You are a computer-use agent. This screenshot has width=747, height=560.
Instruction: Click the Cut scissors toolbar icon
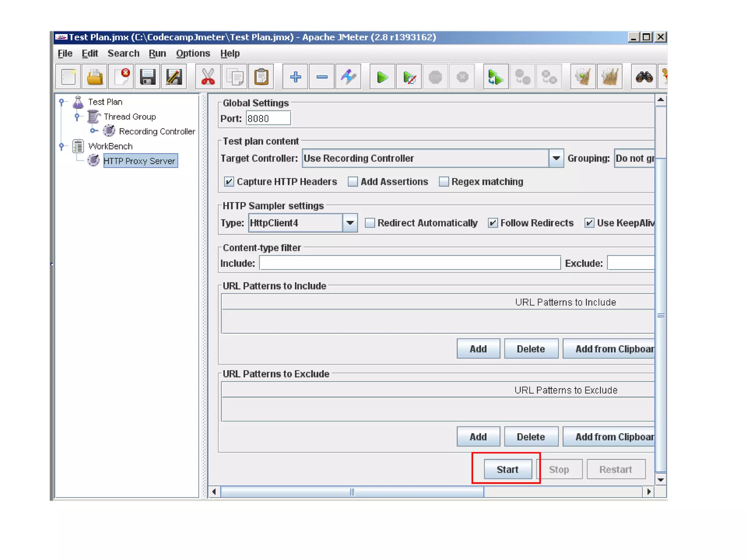208,77
